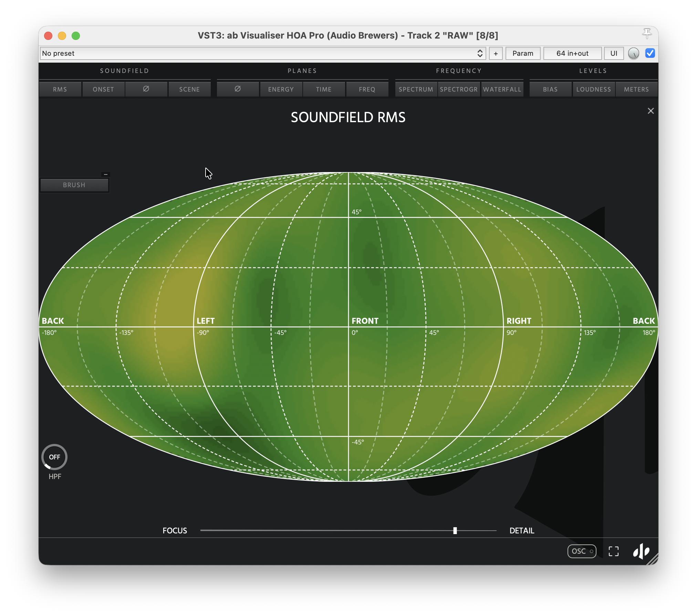Click the Audio Brewers logo icon
This screenshot has height=616, width=697.
(x=641, y=551)
